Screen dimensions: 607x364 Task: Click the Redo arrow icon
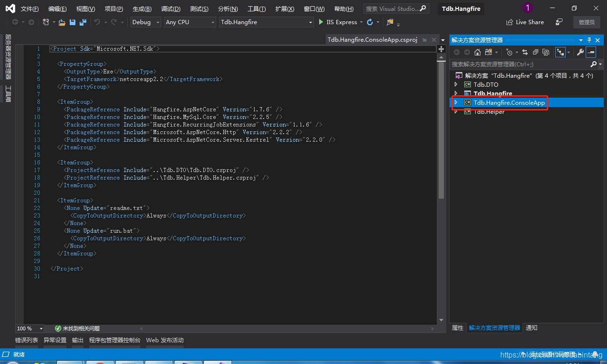coord(114,22)
